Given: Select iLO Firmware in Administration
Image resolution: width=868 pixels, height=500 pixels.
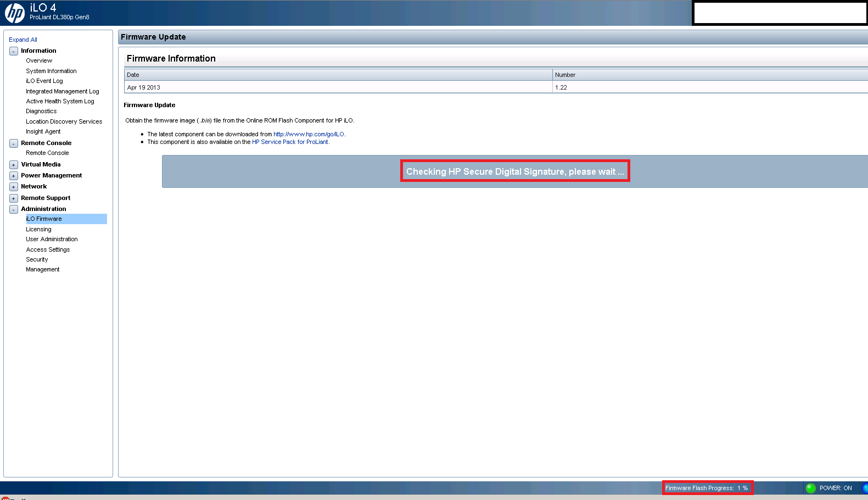Looking at the screenshot, I should [66, 219].
